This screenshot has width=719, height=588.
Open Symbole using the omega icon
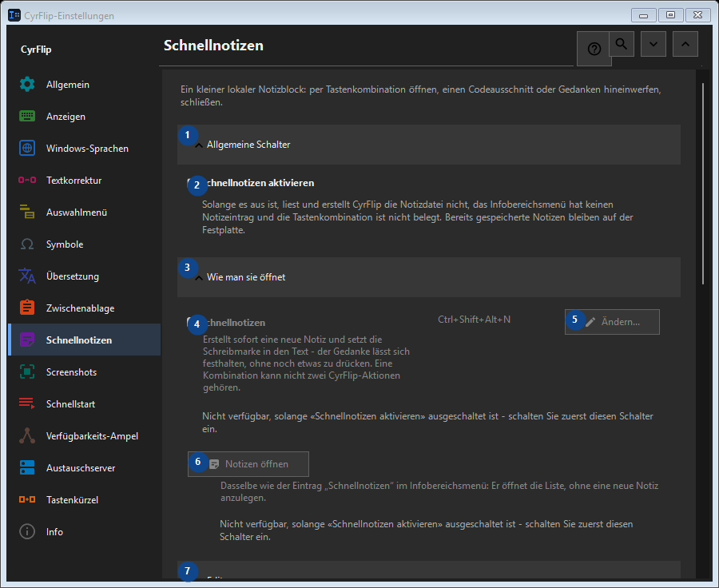pos(27,244)
